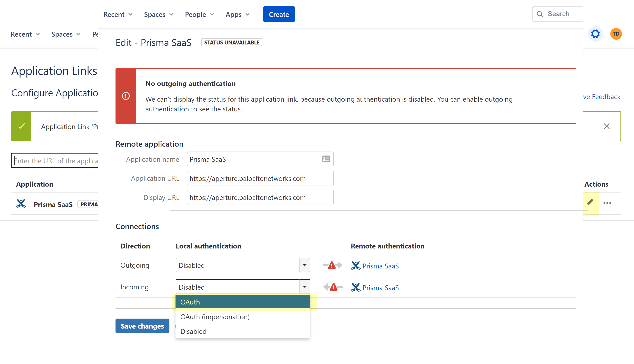This screenshot has height=364, width=634.
Task: Open Outgoing Prisma SaaS remote authentication link
Action: pos(380,266)
